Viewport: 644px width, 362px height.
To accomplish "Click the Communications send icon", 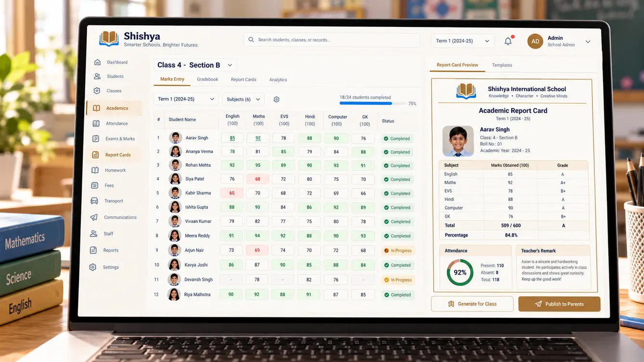I will (94, 217).
